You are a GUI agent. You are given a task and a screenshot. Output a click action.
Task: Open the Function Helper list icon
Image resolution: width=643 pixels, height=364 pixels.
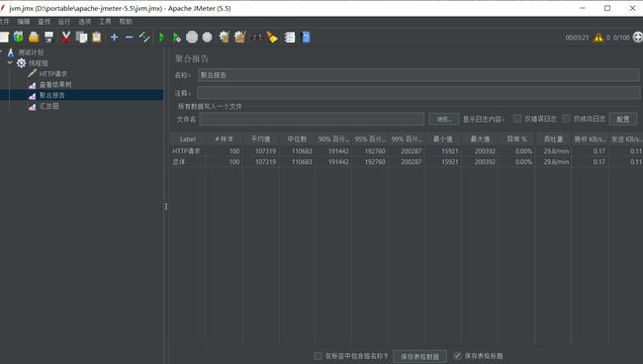point(290,38)
